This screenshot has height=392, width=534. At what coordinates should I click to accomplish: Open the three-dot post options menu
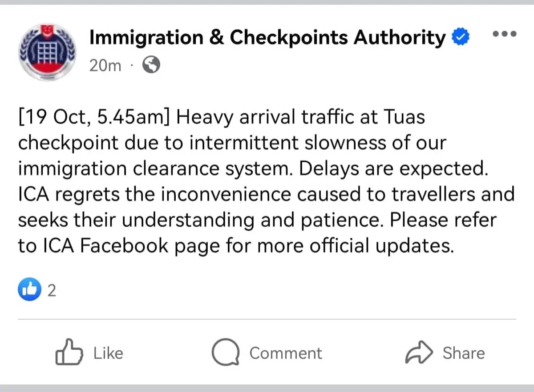pos(505,34)
